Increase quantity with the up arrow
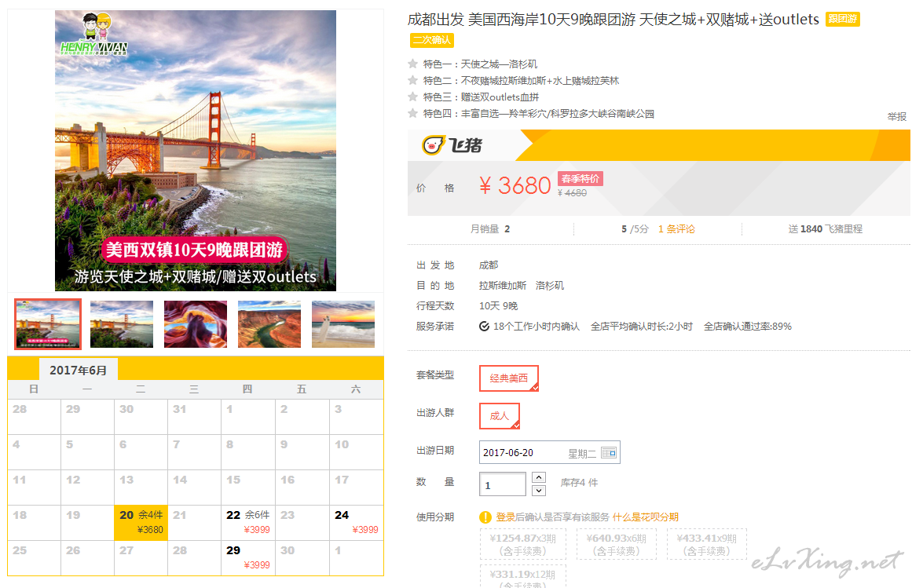This screenshot has height=588, width=912. coord(539,477)
